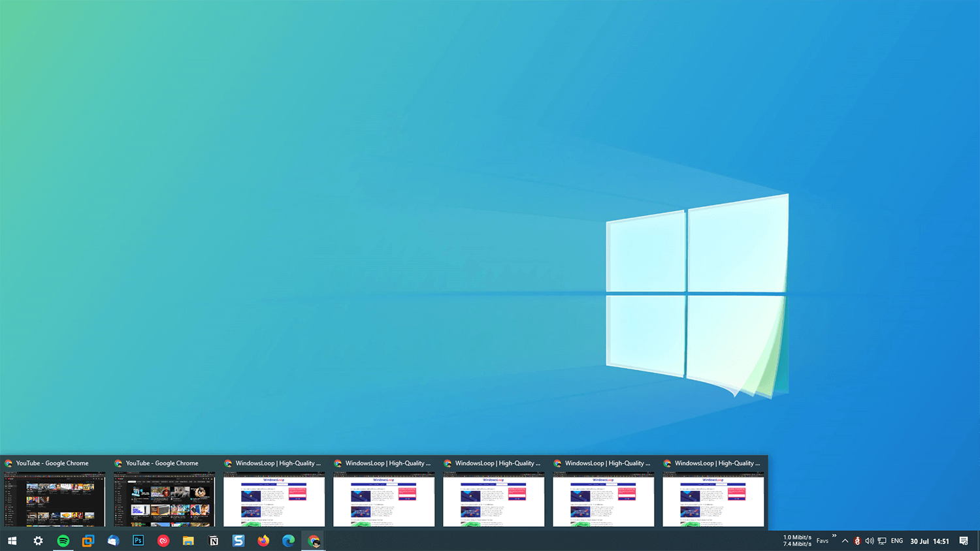
Task: Launch Photoshop from the taskbar
Action: 138,541
